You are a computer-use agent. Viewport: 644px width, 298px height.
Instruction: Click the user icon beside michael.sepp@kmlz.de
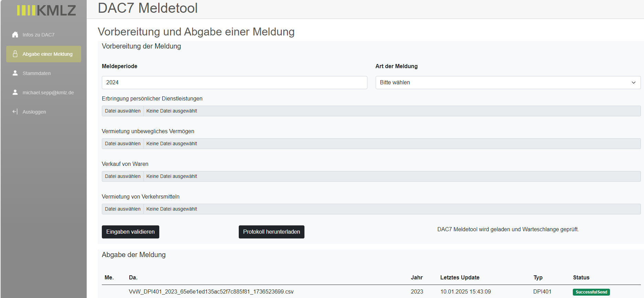tap(15, 92)
